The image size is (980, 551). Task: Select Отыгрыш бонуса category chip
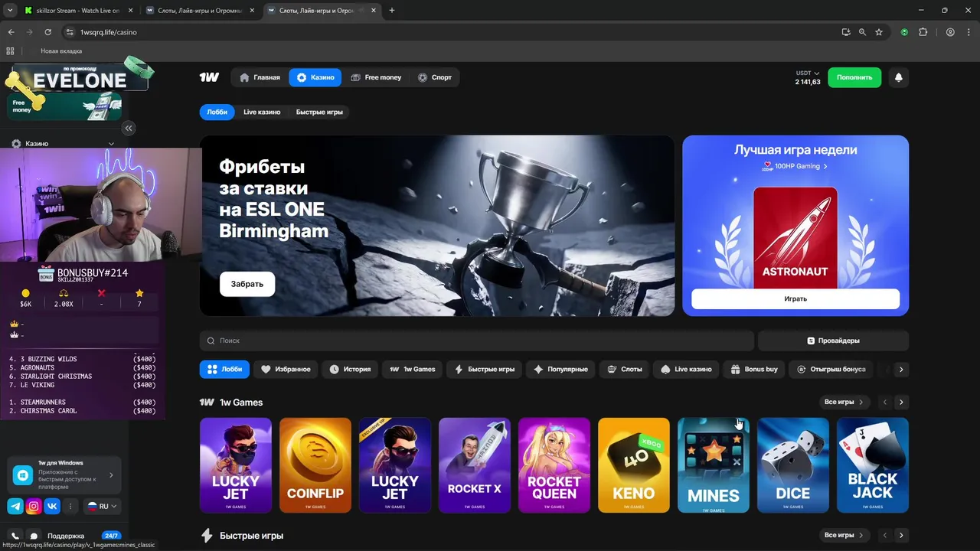coord(831,370)
